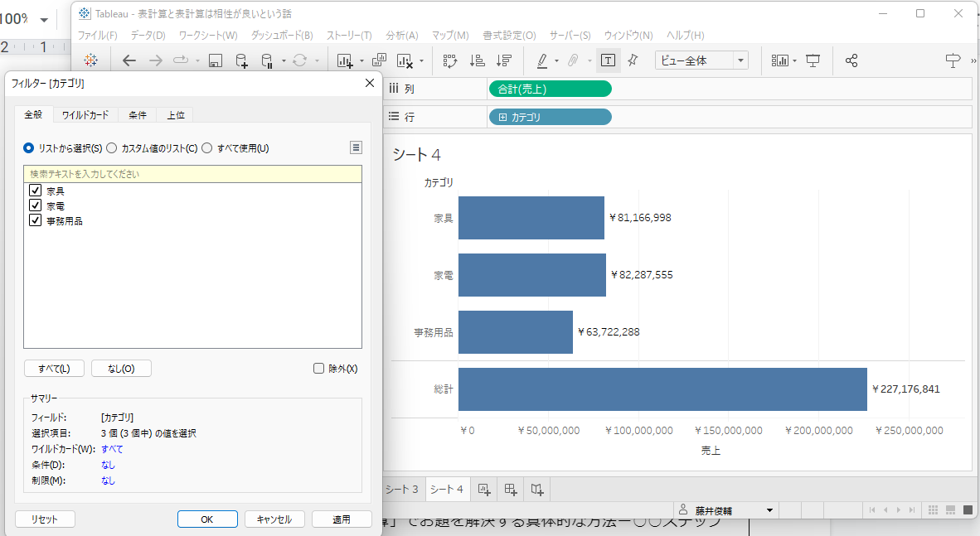Screen dimensions: 980x536
Task: Confirm the filter with OK
Action: [207, 519]
